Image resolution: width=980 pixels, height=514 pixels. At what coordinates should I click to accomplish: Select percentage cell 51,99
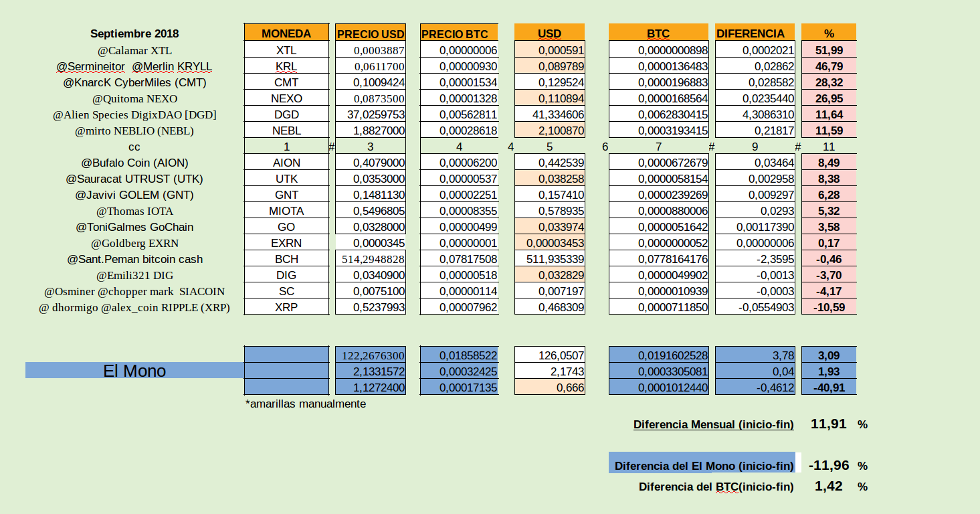coord(829,50)
